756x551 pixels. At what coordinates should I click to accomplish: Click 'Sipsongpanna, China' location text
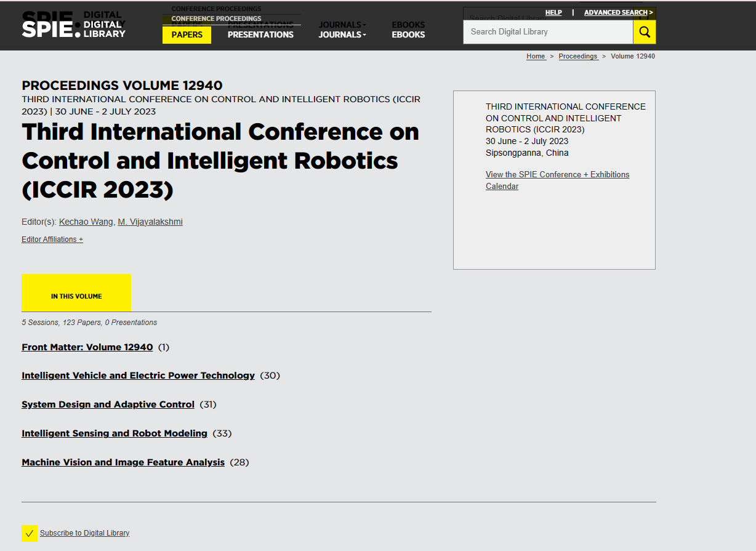[527, 153]
